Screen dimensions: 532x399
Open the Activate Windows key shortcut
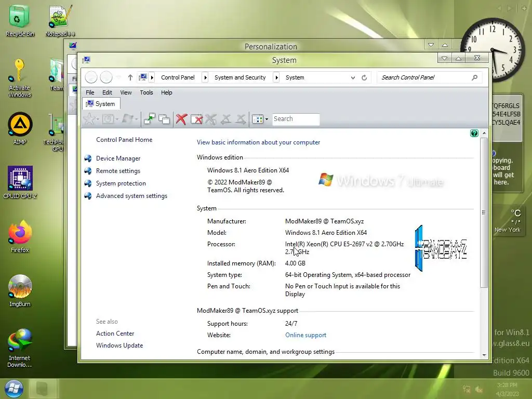(x=19, y=78)
